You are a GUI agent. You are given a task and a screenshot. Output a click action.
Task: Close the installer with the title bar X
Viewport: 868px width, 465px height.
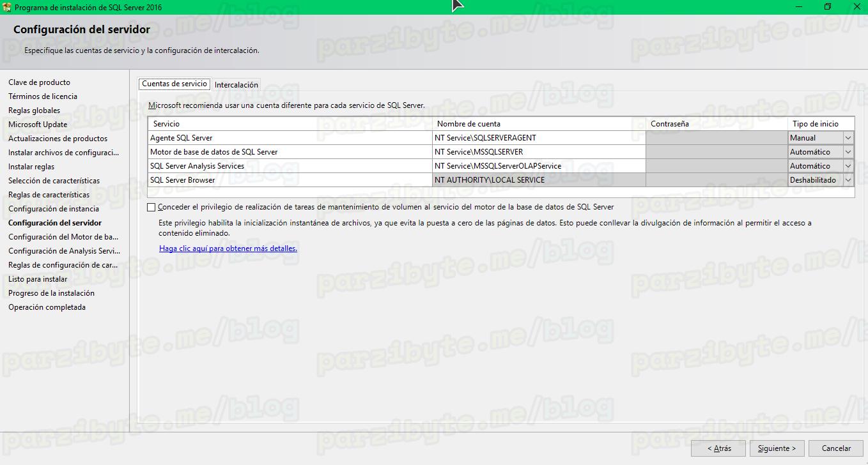pos(856,7)
